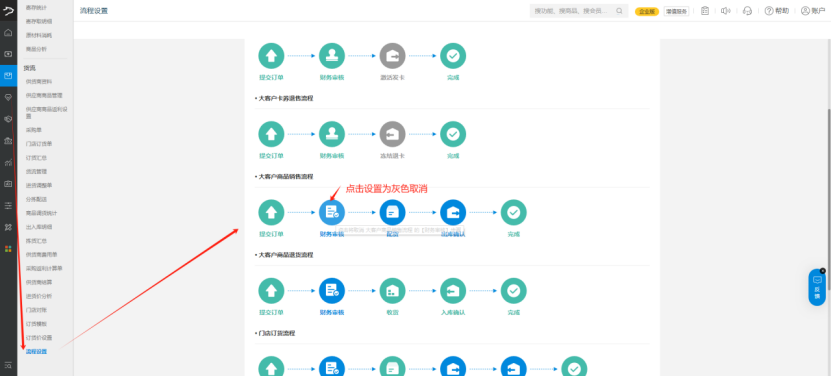831x376 pixels.
Task: Click 提交订单 icon in the 激活发卡 flow
Action: click(271, 56)
